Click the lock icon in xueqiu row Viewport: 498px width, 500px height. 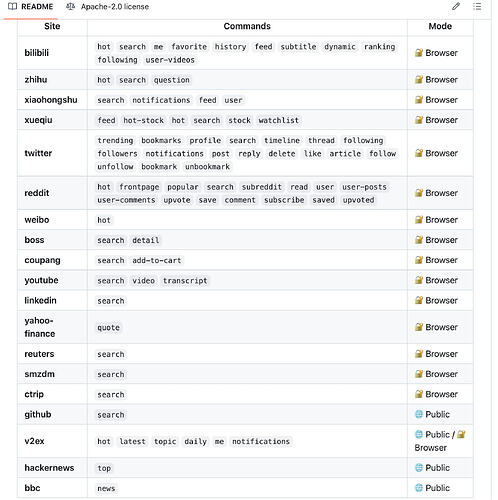(x=419, y=120)
